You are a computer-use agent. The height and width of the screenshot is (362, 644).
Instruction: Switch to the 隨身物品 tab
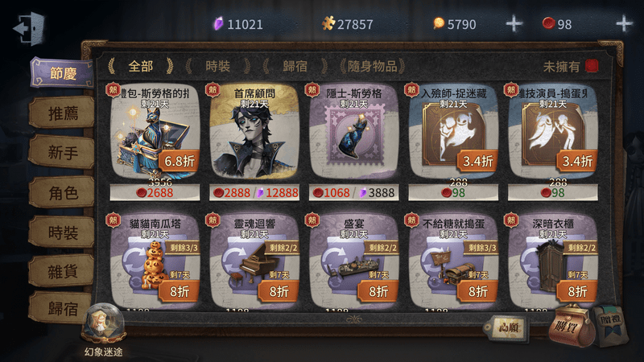(372, 66)
